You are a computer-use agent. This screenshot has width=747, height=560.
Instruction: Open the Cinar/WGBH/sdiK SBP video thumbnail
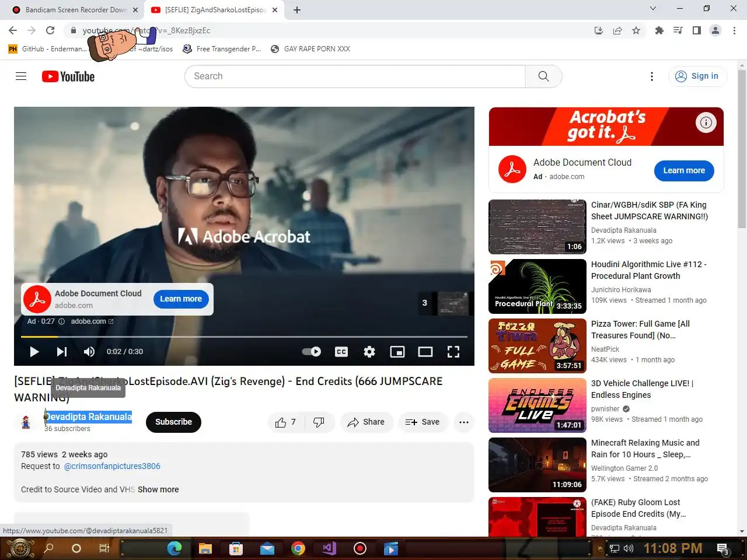pos(537,227)
